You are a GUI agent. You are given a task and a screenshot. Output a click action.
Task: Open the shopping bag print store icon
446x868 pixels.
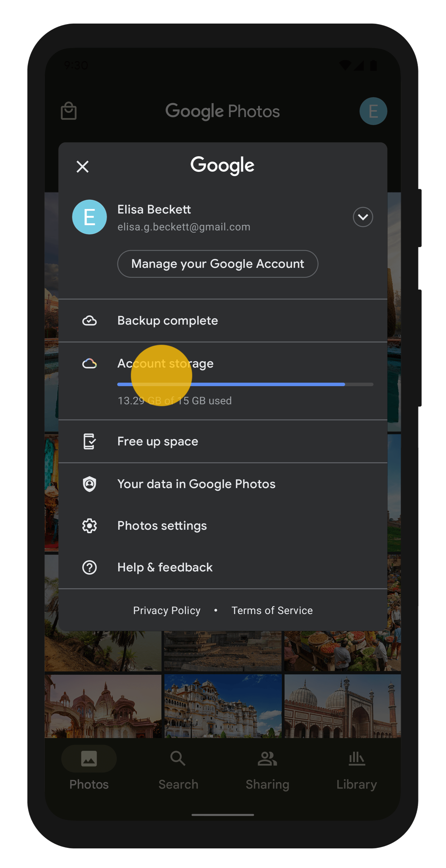(x=69, y=111)
